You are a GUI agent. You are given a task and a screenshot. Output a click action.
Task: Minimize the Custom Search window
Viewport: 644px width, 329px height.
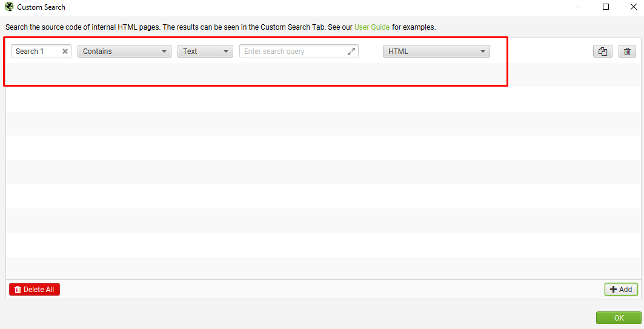coord(579,7)
